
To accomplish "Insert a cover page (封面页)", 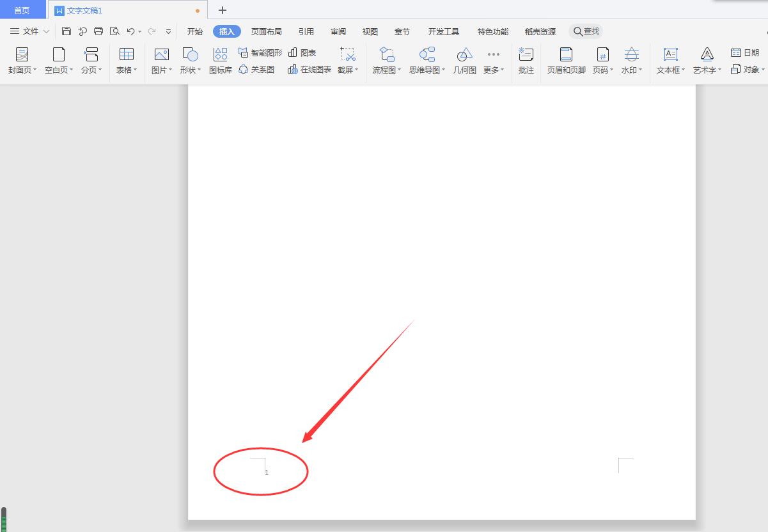I will 22,61.
